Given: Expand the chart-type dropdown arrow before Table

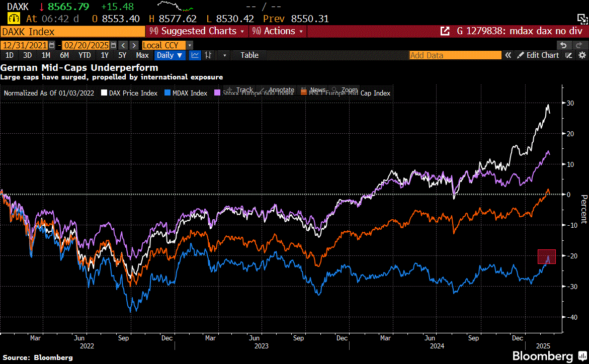Looking at the screenshot, I should click(x=225, y=55).
